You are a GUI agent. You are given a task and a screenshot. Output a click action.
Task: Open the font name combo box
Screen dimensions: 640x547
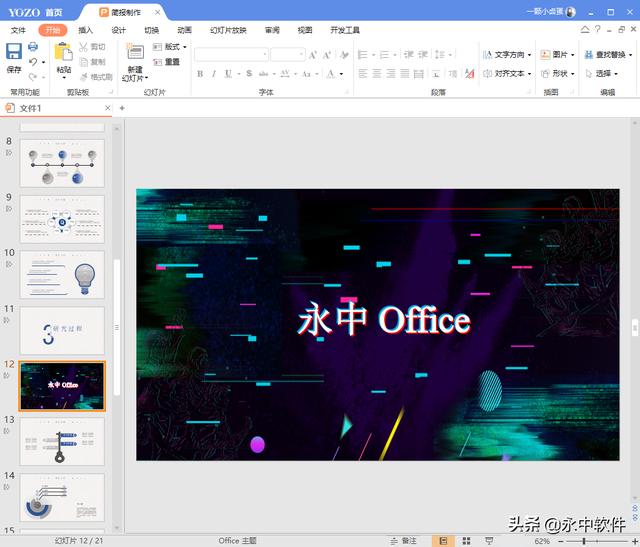click(x=231, y=55)
